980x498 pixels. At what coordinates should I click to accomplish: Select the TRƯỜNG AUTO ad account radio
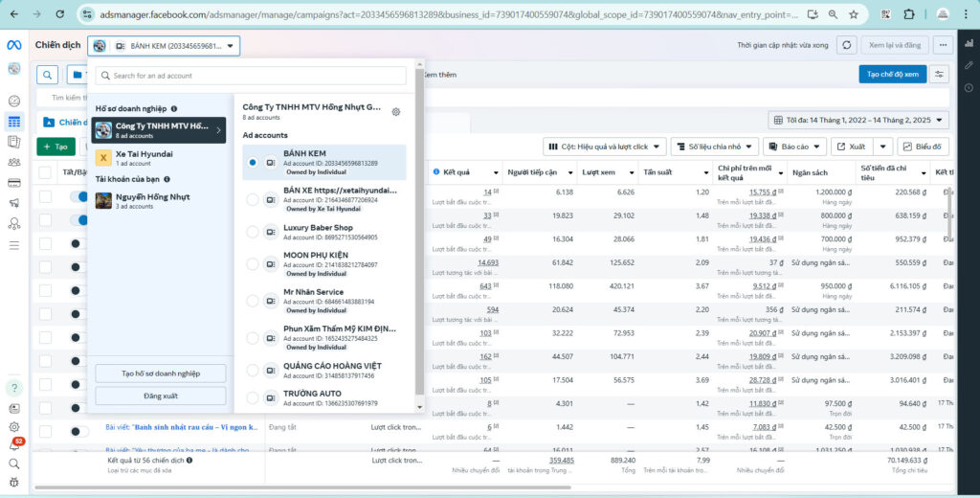point(253,397)
